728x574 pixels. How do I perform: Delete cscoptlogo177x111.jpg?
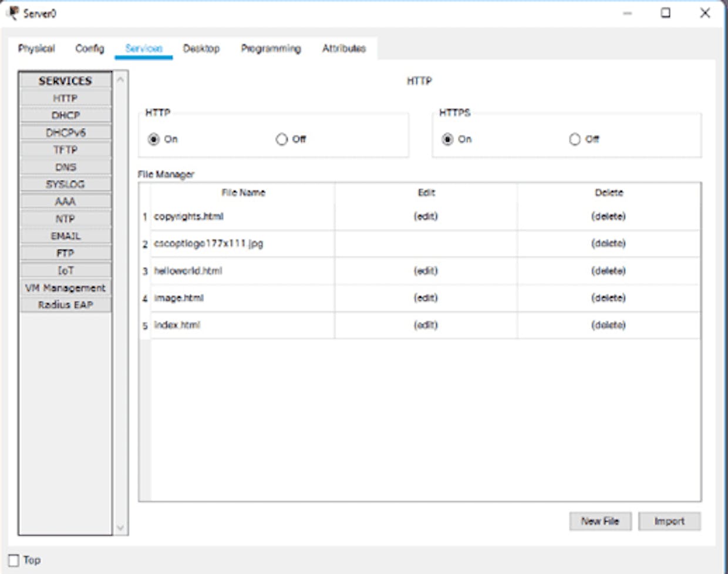point(608,243)
